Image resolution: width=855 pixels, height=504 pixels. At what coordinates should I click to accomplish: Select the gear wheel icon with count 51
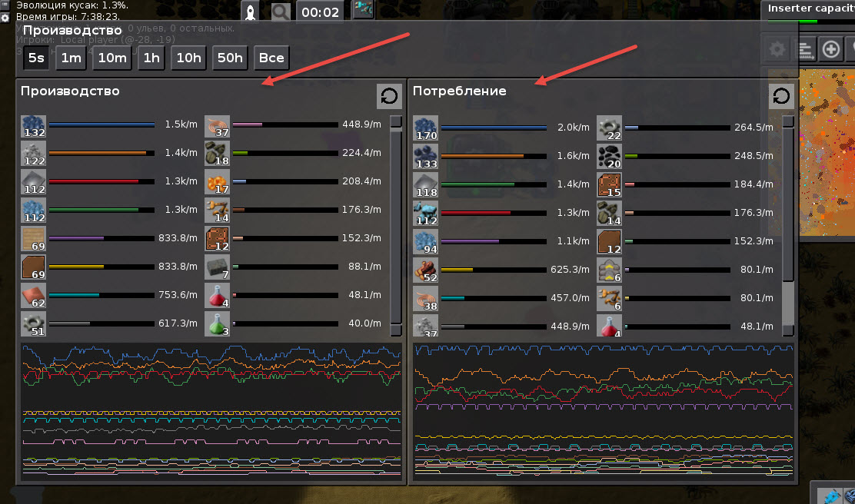point(33,325)
